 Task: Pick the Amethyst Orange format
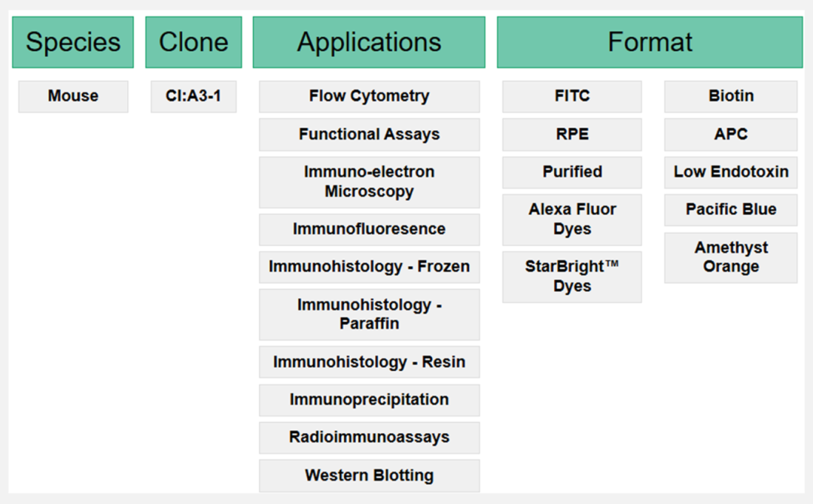pos(730,257)
